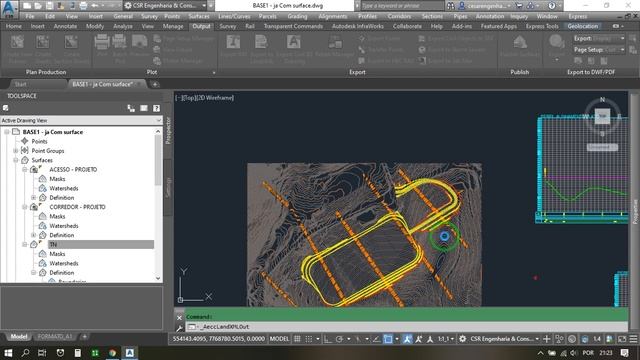Toggle object snap in status bar
The image size is (640, 360).
click(x=388, y=339)
